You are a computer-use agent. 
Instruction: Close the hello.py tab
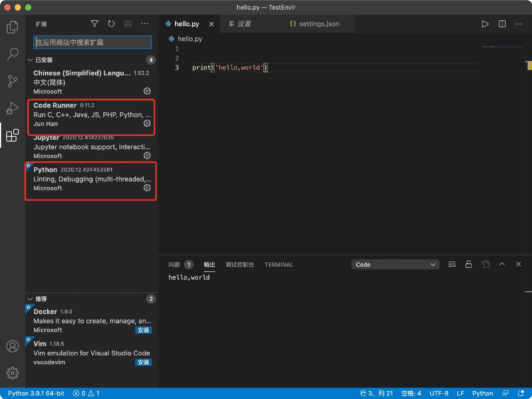211,24
